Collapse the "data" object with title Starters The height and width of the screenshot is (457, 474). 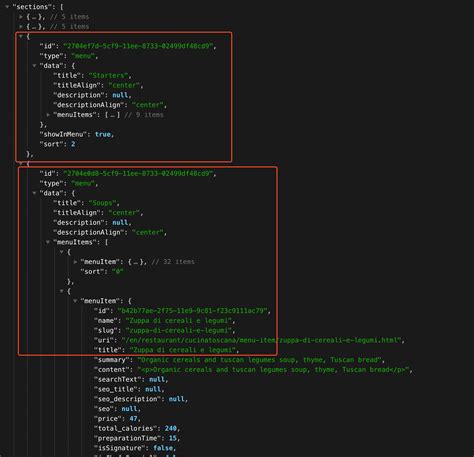[34, 66]
